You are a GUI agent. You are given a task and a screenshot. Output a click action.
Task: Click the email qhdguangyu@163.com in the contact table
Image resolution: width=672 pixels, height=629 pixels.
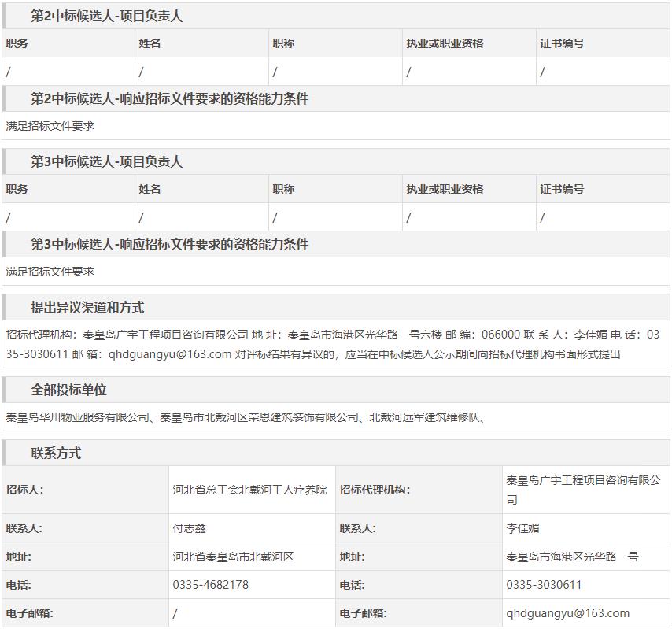tap(567, 613)
